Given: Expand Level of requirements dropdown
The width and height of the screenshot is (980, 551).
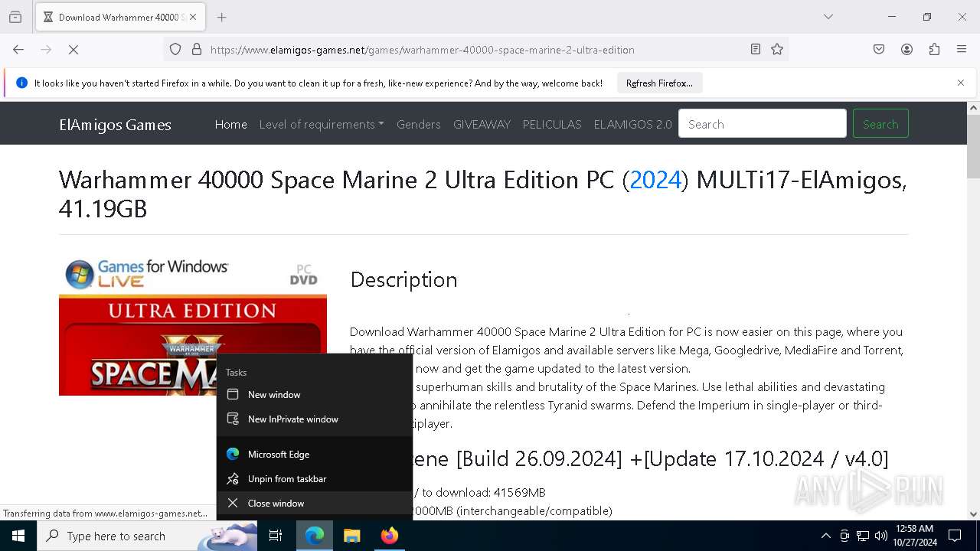Looking at the screenshot, I should coord(322,124).
